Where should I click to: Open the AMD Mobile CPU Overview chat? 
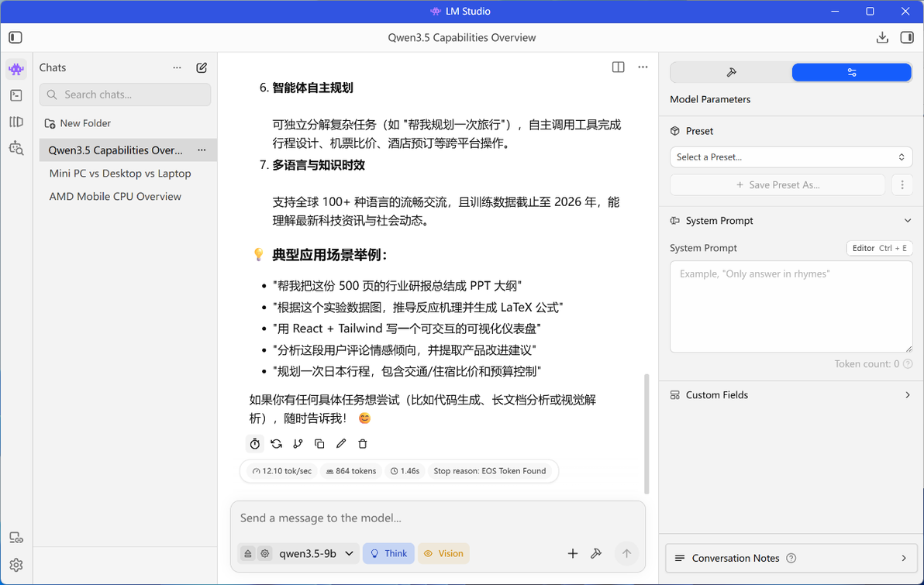click(x=115, y=197)
